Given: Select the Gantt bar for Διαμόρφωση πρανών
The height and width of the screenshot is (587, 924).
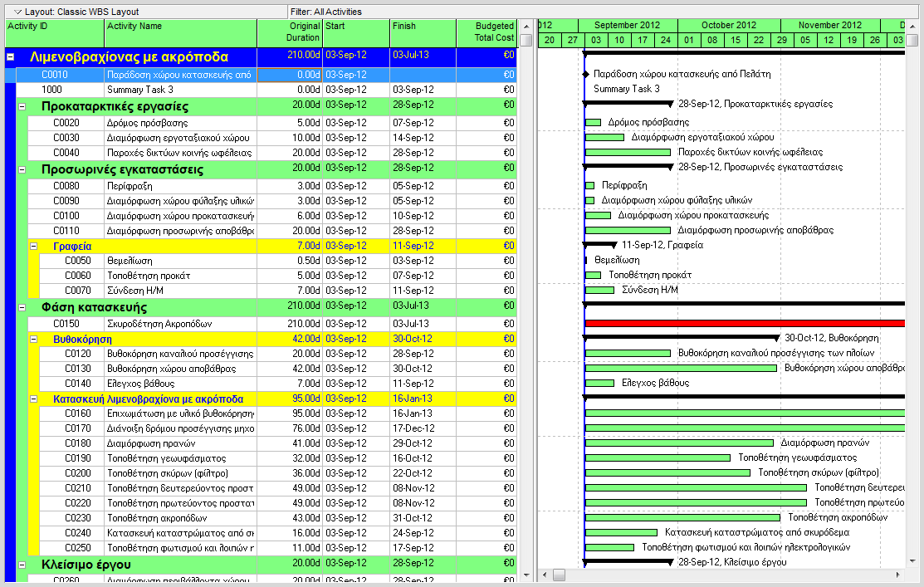Looking at the screenshot, I should [679, 443].
